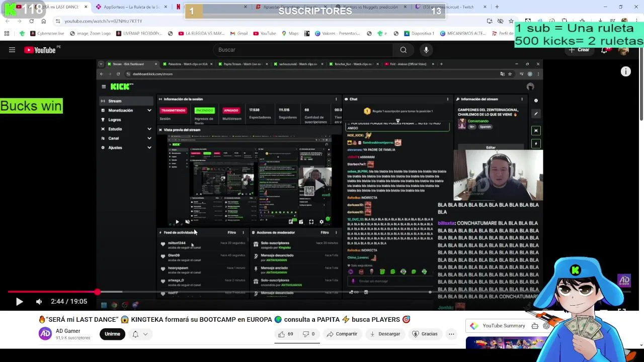The height and width of the screenshot is (362, 644).
Task: Click the Editar stream info button
Action: [x=491, y=148]
